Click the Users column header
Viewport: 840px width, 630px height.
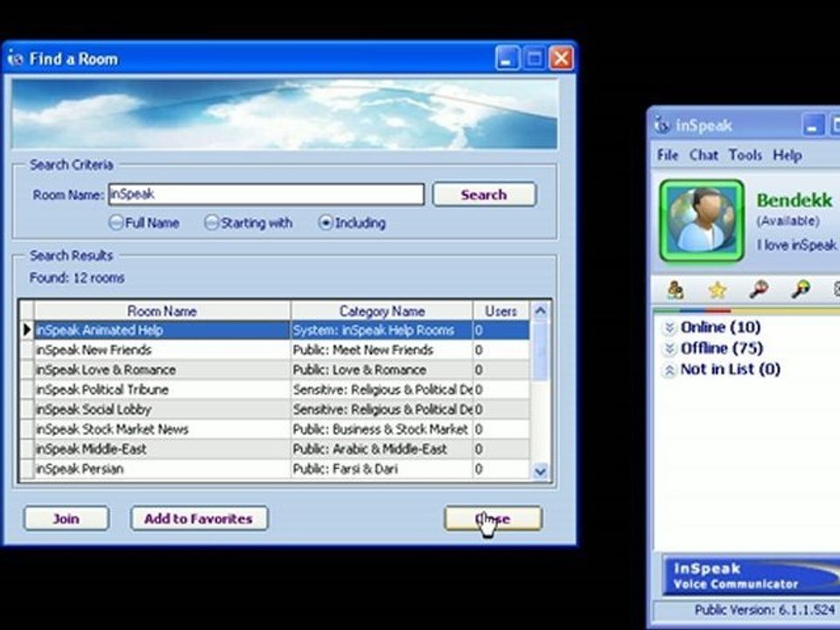point(500,311)
